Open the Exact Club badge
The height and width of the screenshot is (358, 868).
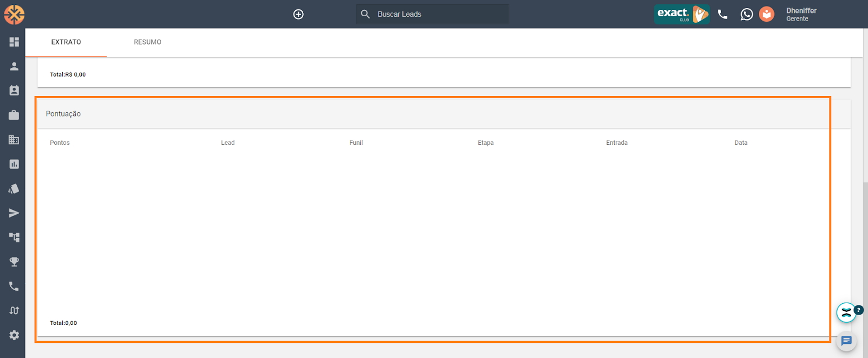[x=682, y=14]
